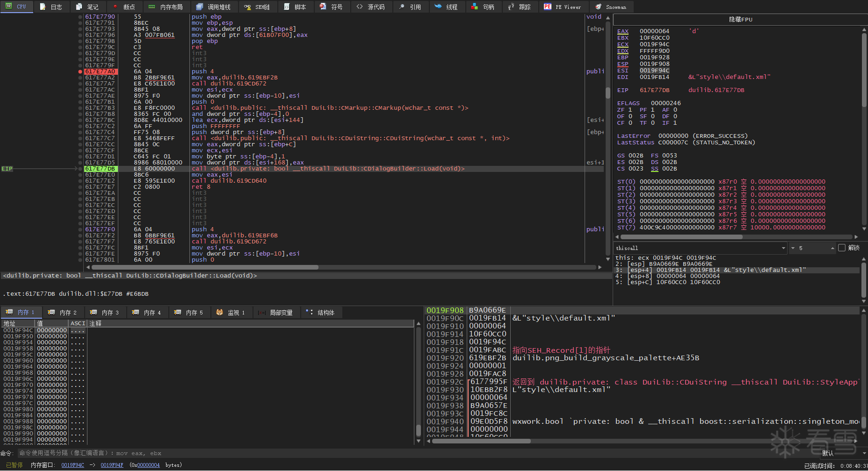Click the 0019F94F memory window link

(x=112, y=465)
